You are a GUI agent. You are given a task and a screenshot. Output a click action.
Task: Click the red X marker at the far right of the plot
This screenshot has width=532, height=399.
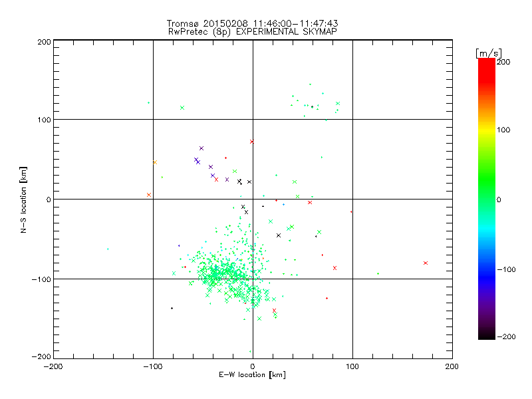(x=426, y=263)
